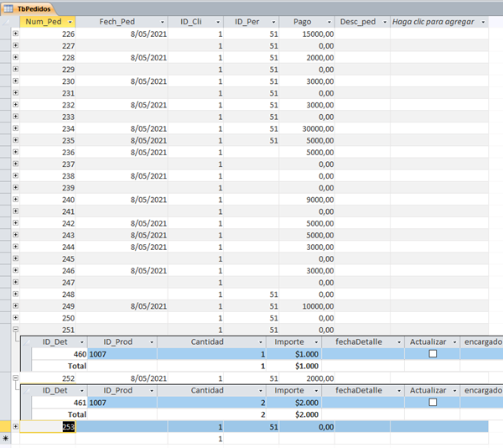503x448 pixels.
Task: Collapse the subdatasheet of order 252
Action: (x=15, y=379)
